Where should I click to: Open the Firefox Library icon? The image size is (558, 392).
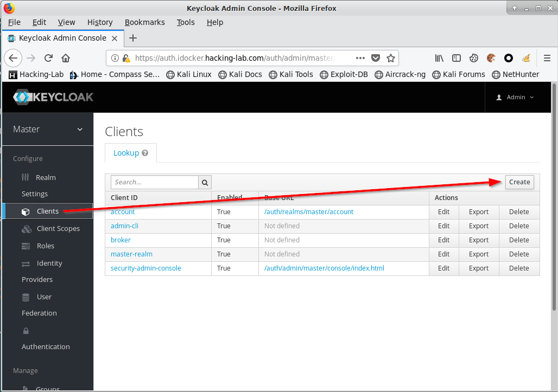click(439, 58)
